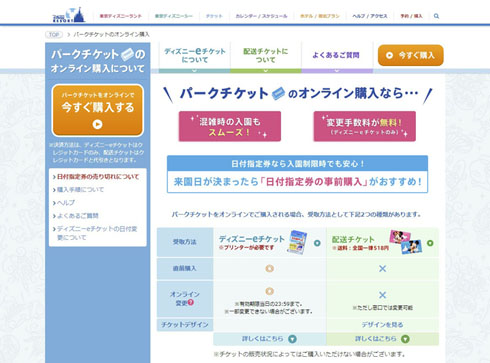Open ディズニーeチケットの日付変更について sidebar link
The image size is (490, 363).
click(x=97, y=233)
